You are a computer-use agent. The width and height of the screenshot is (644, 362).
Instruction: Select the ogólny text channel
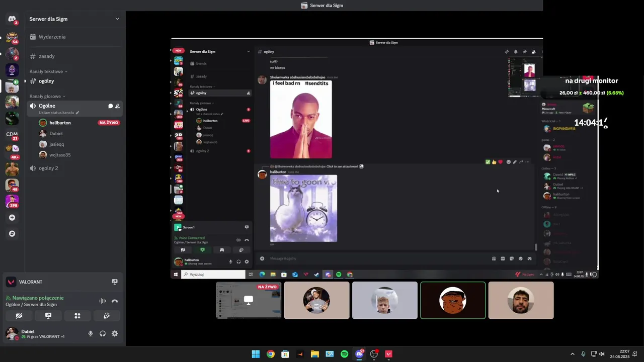tap(75, 81)
